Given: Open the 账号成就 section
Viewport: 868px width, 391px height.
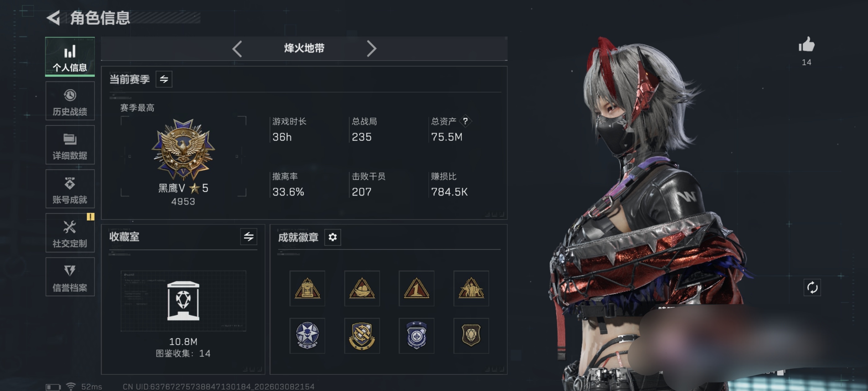Looking at the screenshot, I should coord(70,189).
